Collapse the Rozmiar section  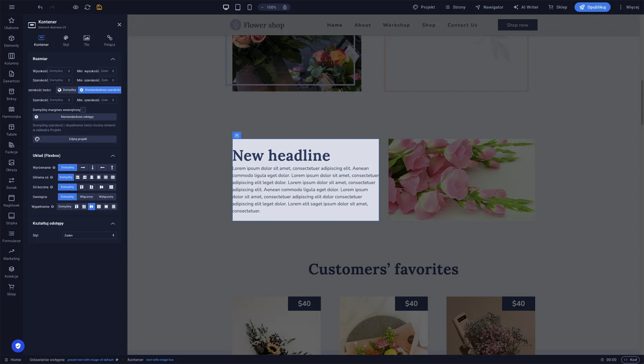pyautogui.click(x=113, y=59)
